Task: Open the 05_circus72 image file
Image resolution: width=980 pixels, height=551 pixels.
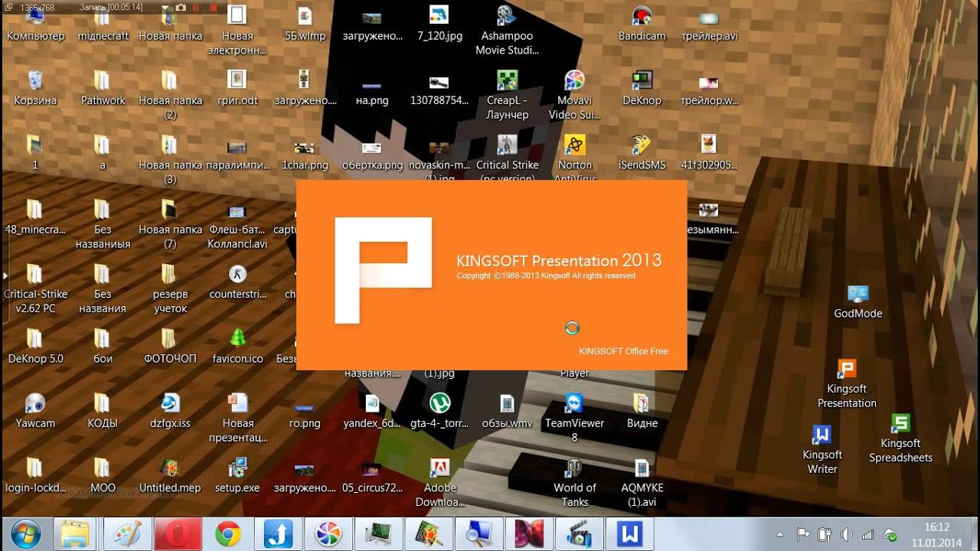Action: (372, 476)
